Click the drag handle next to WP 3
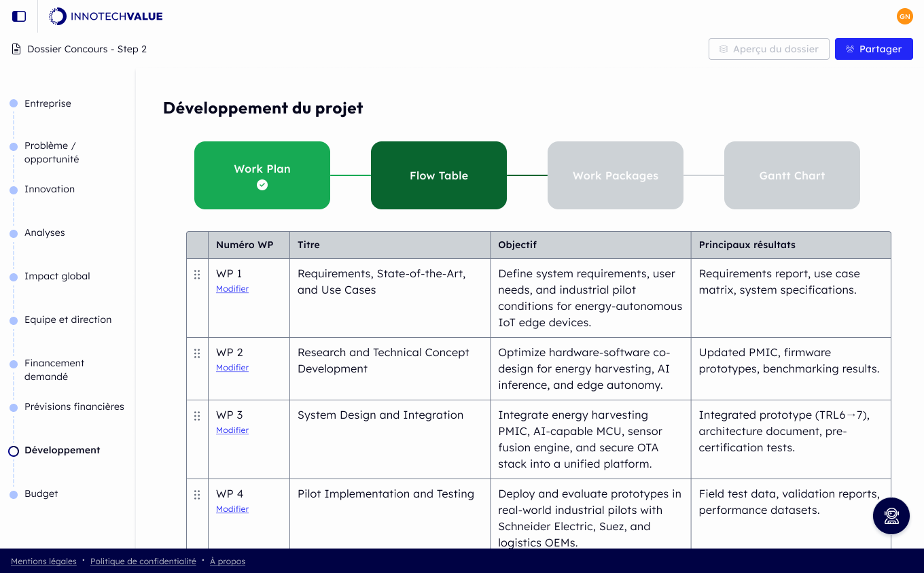This screenshot has height=573, width=924. (x=196, y=416)
